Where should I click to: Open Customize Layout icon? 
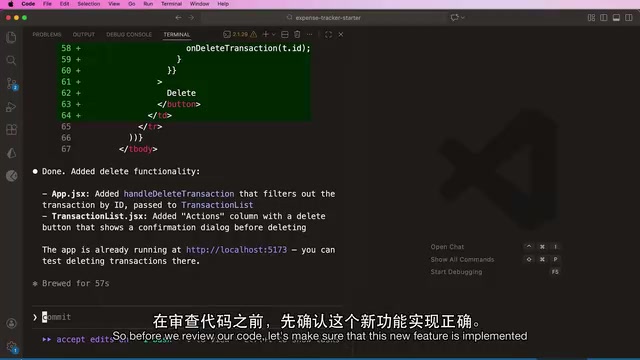pyautogui.click(x=591, y=18)
